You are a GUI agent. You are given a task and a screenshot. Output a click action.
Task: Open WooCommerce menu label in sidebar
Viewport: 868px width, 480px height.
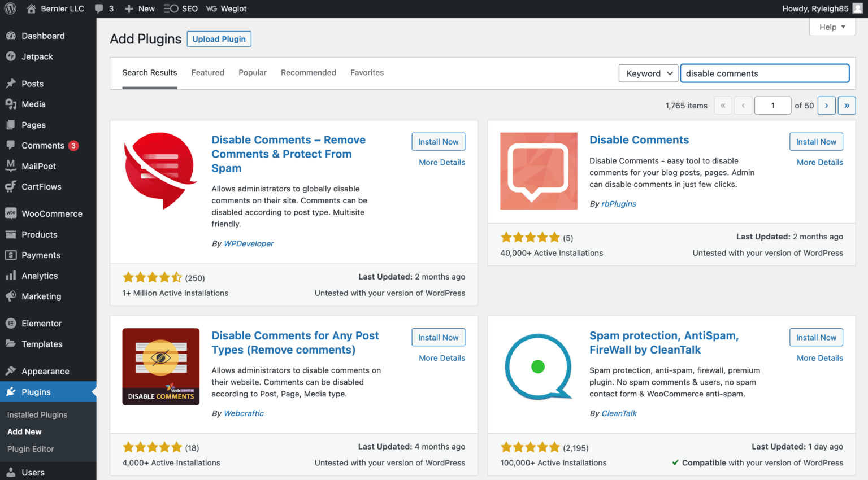click(52, 214)
